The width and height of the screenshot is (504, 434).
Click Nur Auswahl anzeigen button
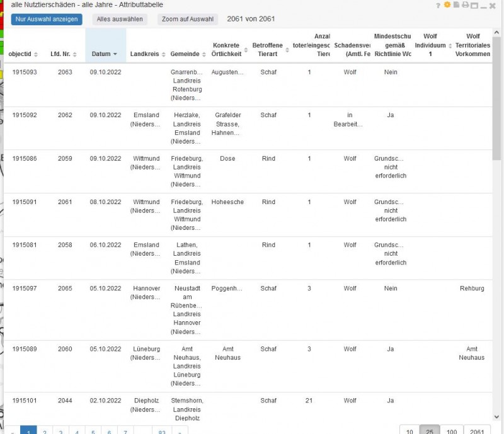pos(47,19)
